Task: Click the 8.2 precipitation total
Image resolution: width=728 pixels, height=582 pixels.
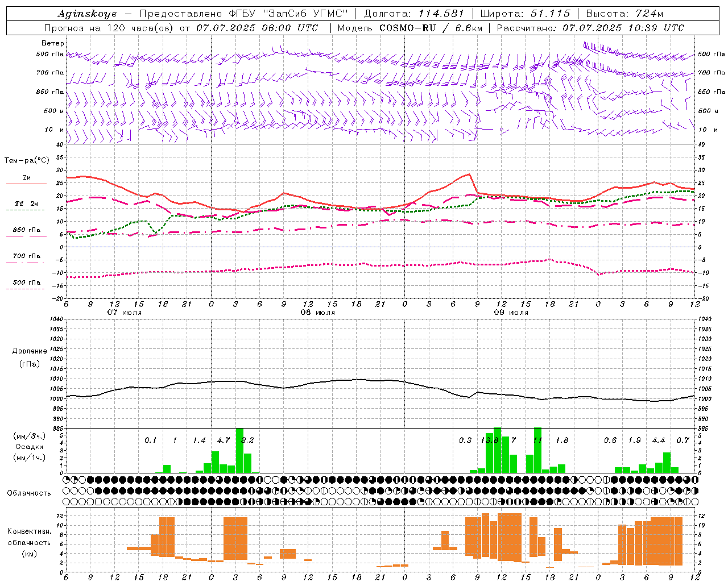Action: coord(248,440)
